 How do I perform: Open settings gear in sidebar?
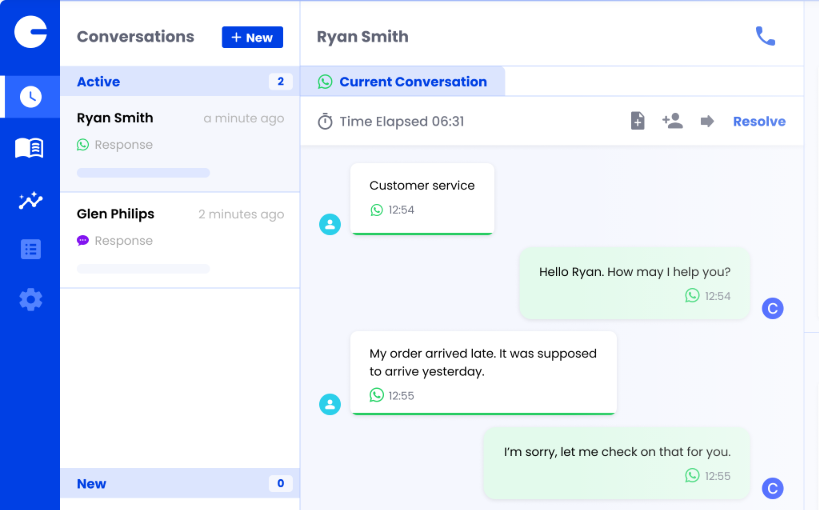coord(31,300)
